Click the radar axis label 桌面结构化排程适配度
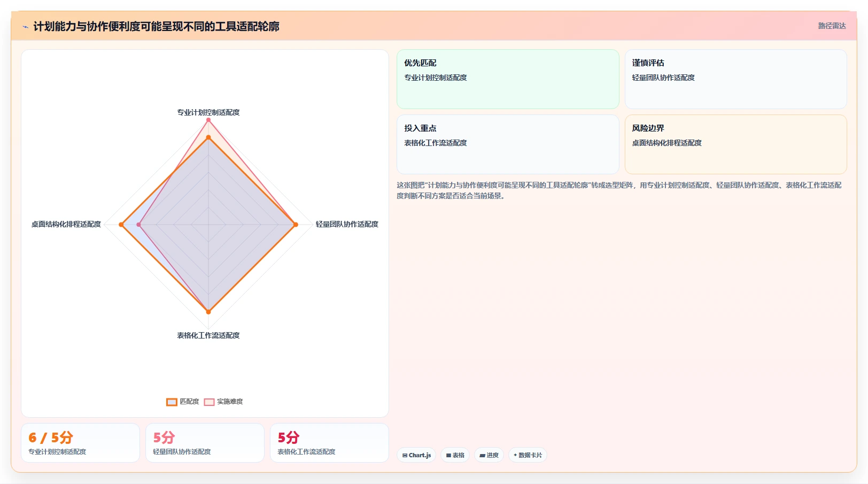Viewport: 868px width, 484px height. [x=66, y=224]
